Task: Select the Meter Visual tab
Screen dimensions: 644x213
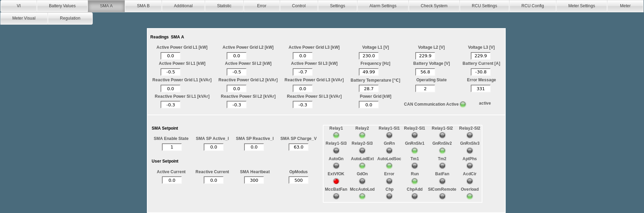Action: 24,18
